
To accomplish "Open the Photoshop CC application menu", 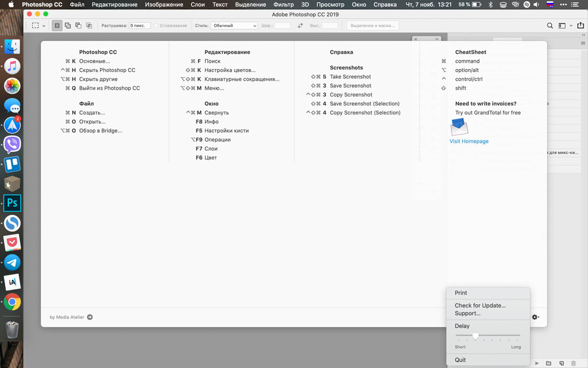I will click(x=42, y=5).
